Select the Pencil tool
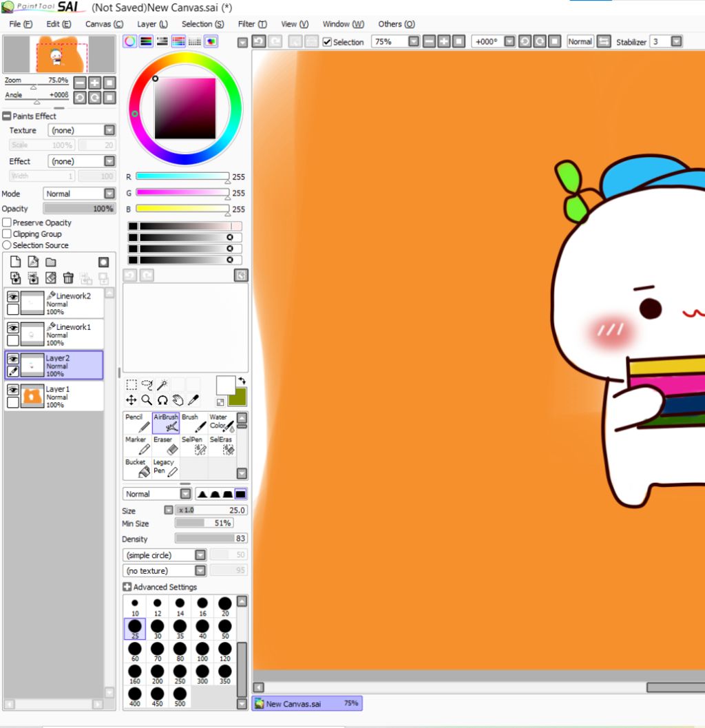 coord(138,422)
